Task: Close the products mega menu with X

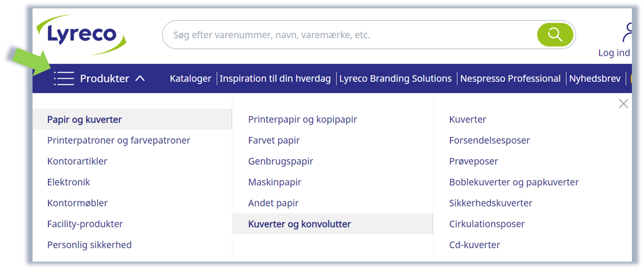Action: point(623,103)
